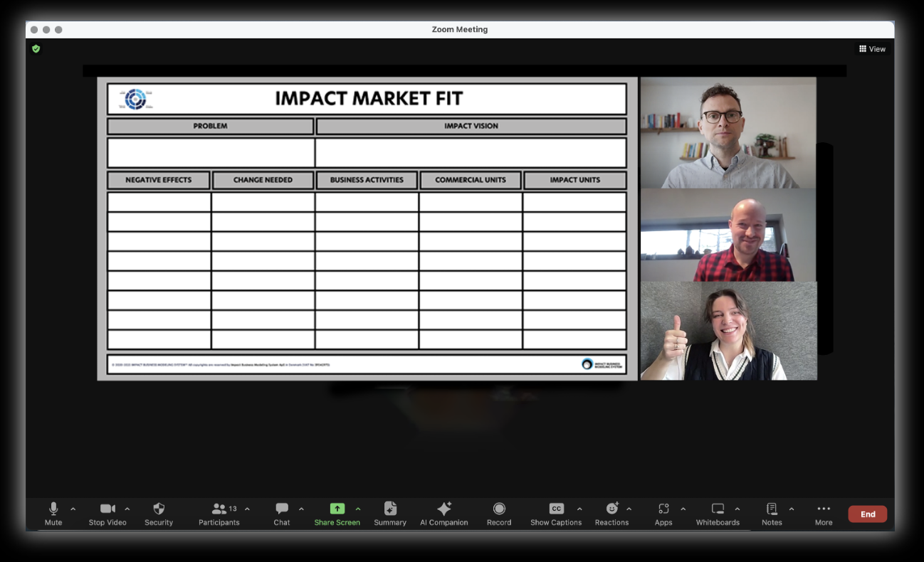This screenshot has height=562, width=924.
Task: Open Whiteboards
Action: 718,514
